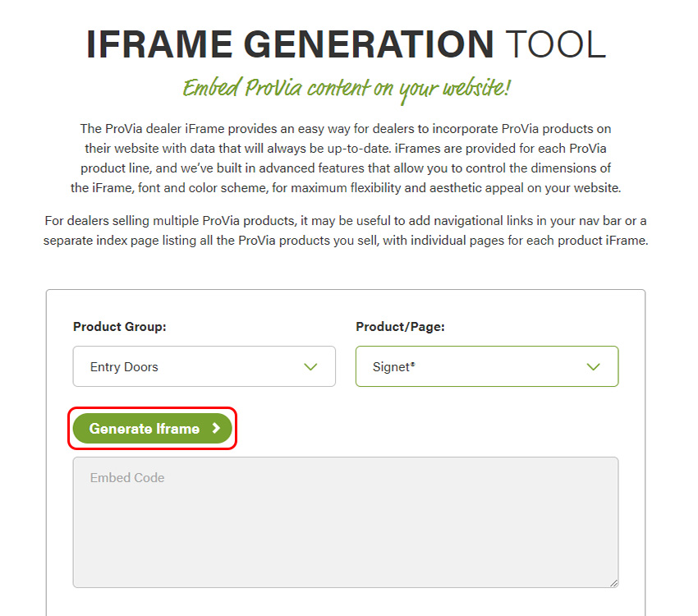Grab the Embed Code textarea resize handle
This screenshot has height=616, width=698.
tap(613, 582)
